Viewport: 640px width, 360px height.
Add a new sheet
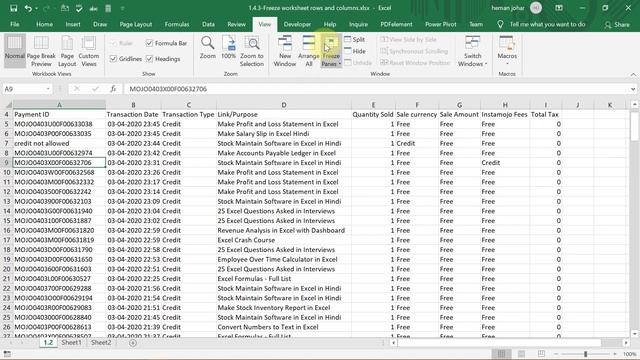tap(133, 343)
